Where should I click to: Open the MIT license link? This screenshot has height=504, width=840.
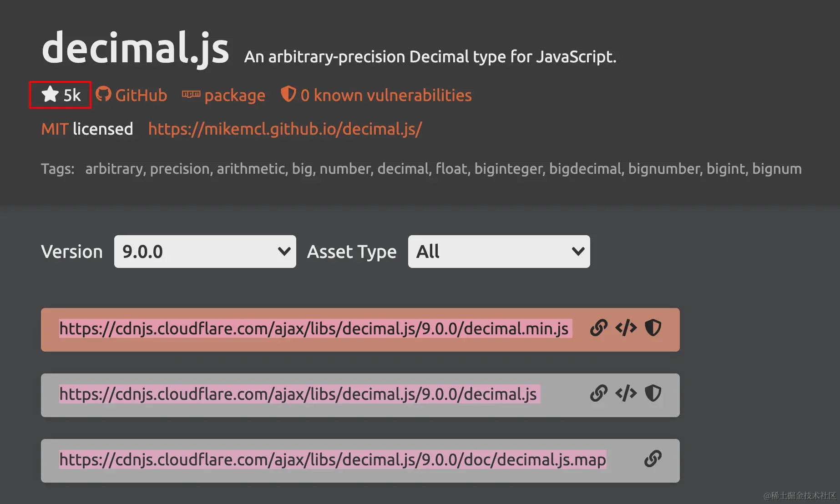pos(55,129)
